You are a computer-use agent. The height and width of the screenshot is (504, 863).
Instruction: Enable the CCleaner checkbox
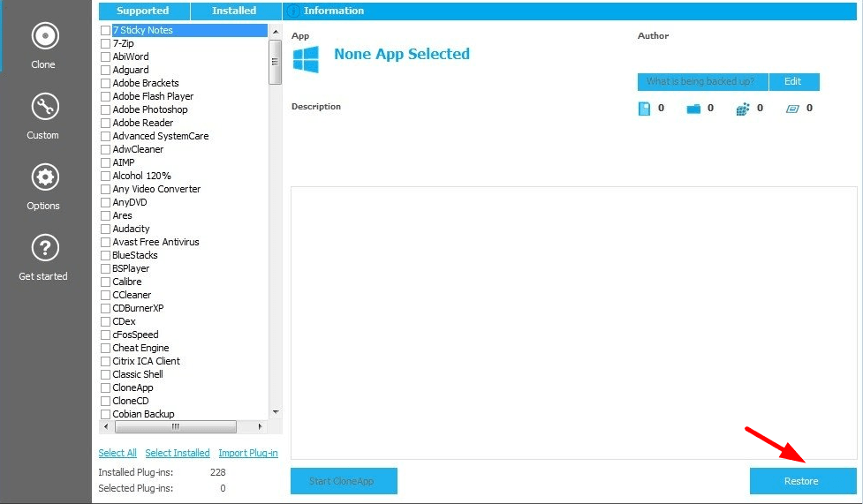coord(106,295)
